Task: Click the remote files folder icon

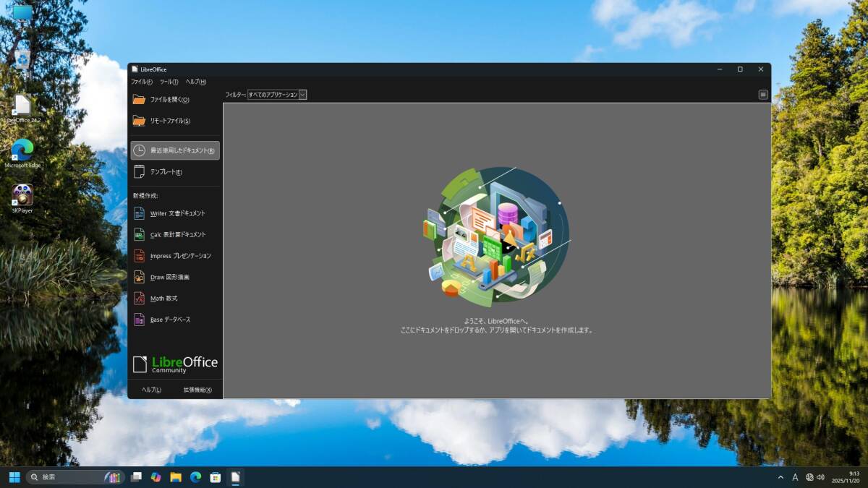Action: point(139,121)
